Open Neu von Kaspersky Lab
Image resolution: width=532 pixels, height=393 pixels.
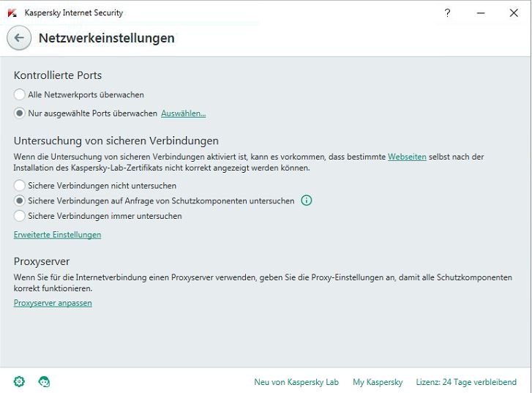(x=296, y=382)
